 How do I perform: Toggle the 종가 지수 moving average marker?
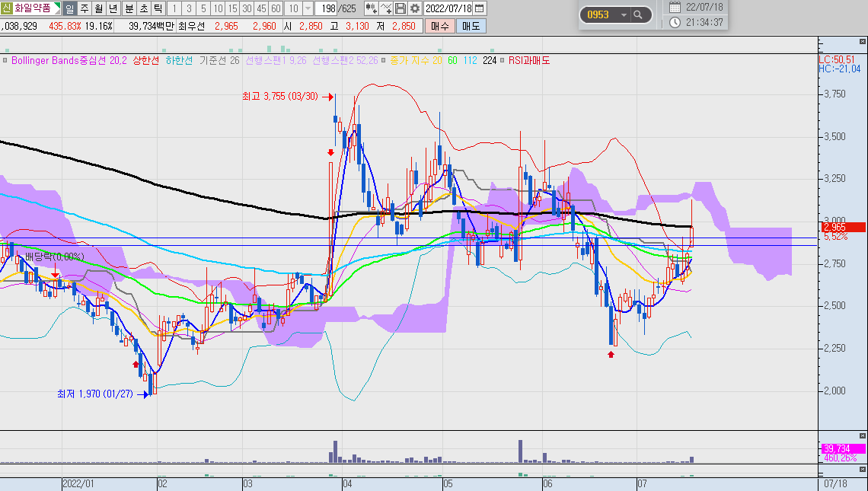(385, 60)
